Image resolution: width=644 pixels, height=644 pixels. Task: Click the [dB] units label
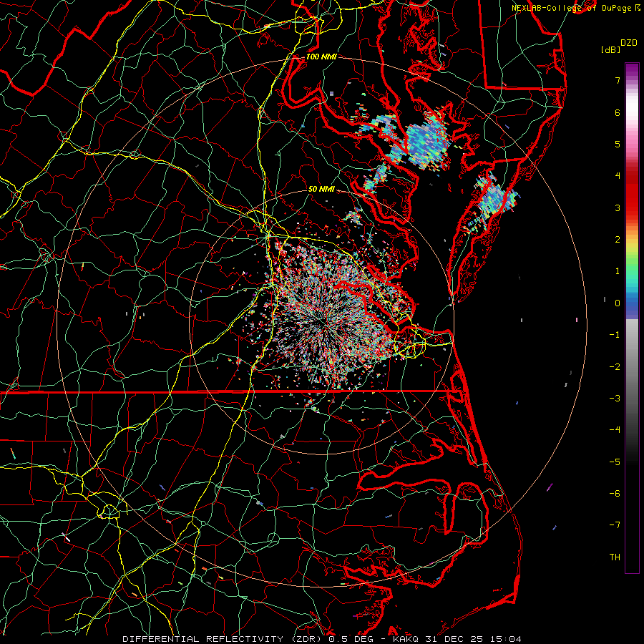tap(611, 49)
